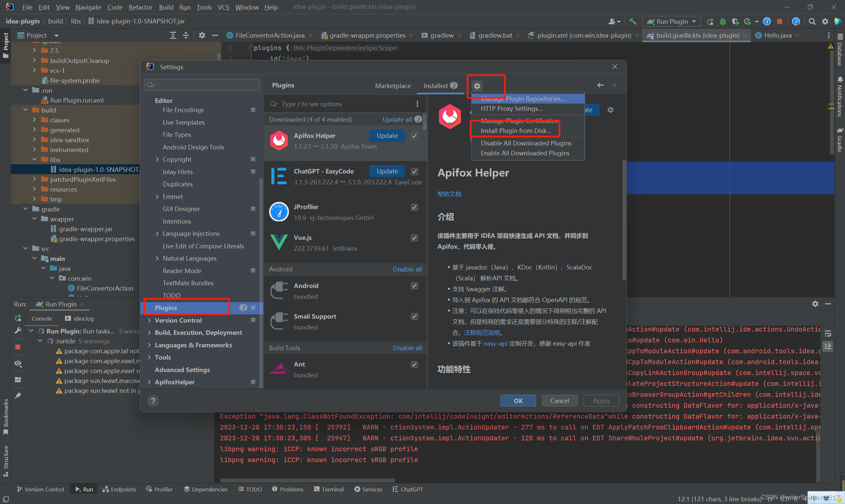Click the plugin list options kebab icon
Viewport: 845px width, 504px height.
click(417, 104)
